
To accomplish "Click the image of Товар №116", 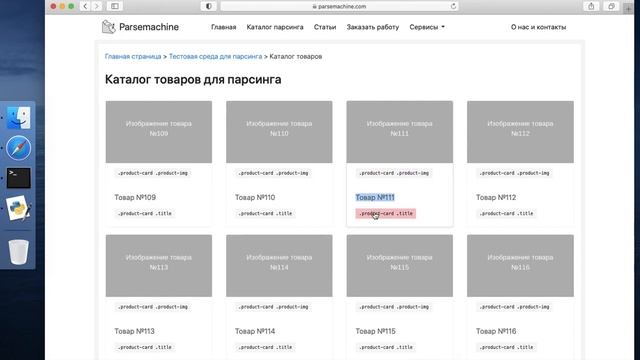I will (x=520, y=266).
